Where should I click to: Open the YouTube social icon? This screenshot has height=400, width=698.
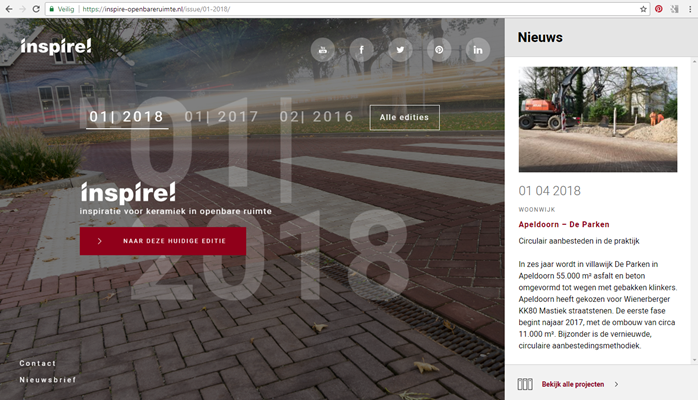pyautogui.click(x=323, y=49)
